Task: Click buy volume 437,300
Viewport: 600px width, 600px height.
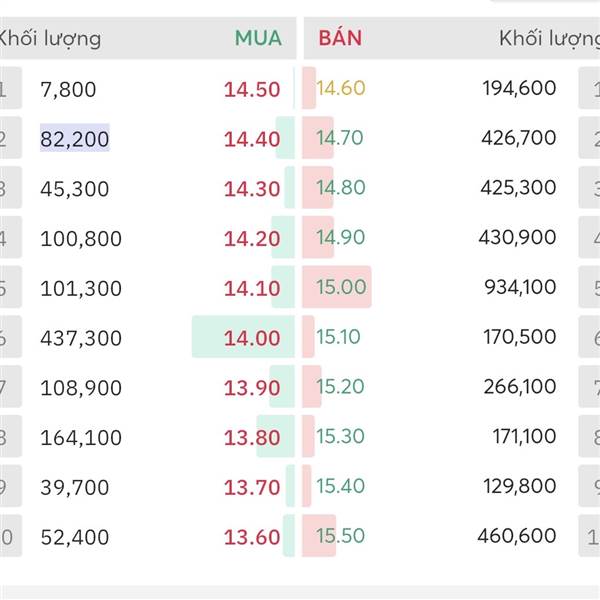Action: pos(81,338)
